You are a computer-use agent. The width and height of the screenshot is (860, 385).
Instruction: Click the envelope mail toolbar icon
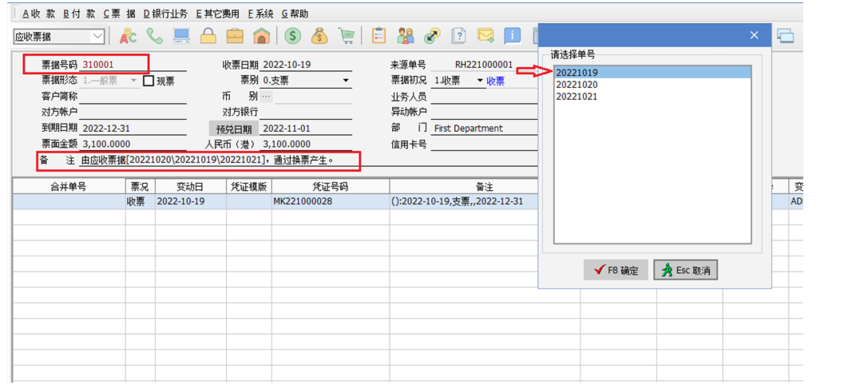coord(485,36)
